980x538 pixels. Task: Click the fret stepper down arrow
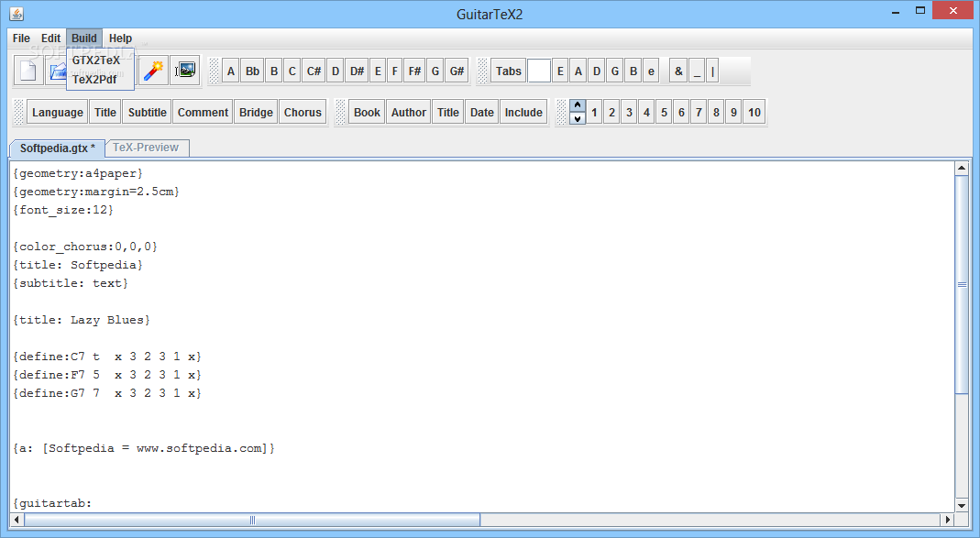click(578, 119)
